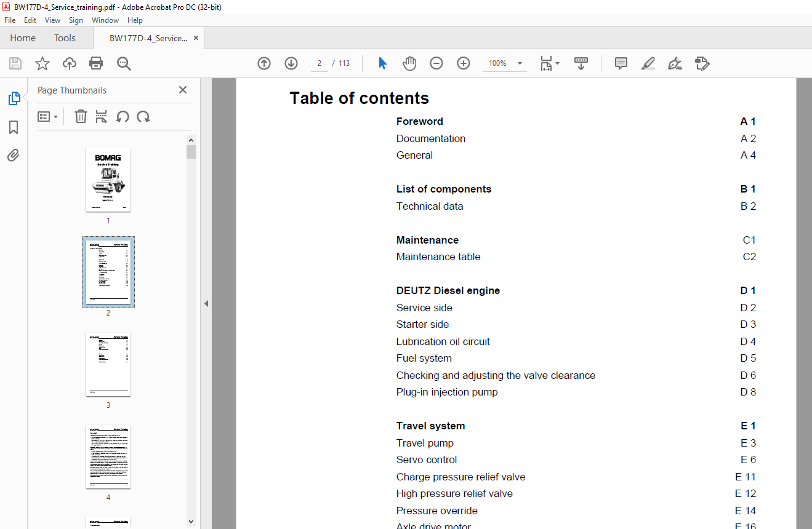Click the Pressure override entry
The width and height of the screenshot is (812, 529).
437,511
